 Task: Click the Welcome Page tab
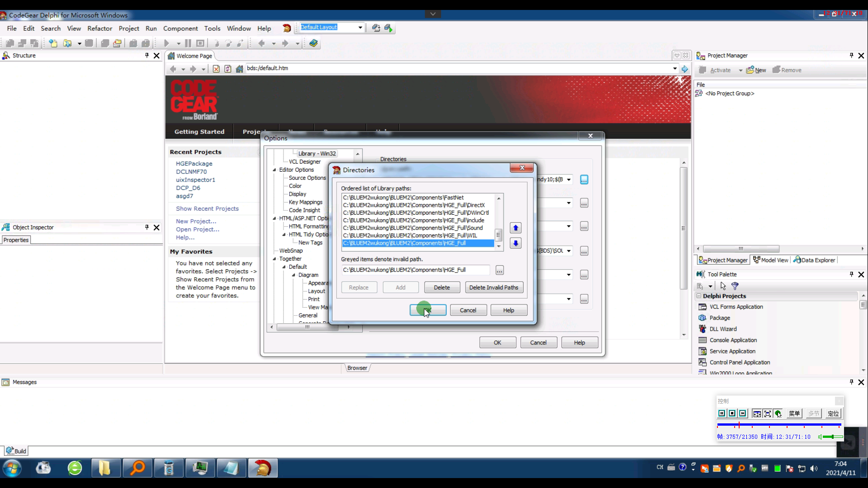tap(190, 56)
